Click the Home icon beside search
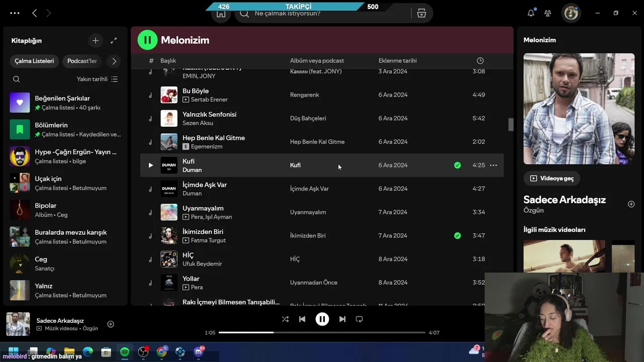Screen dimensions: 644x362 tap(221, 14)
